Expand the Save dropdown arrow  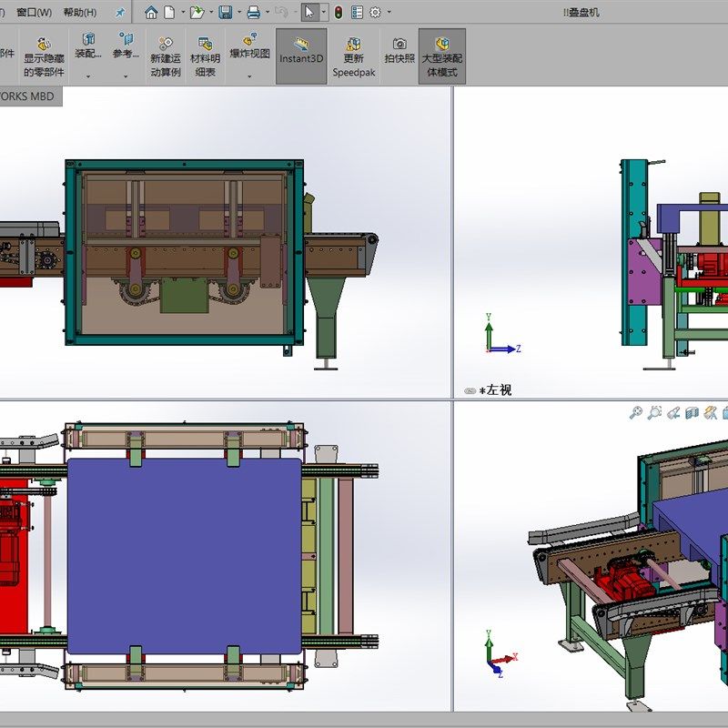pyautogui.click(x=239, y=12)
